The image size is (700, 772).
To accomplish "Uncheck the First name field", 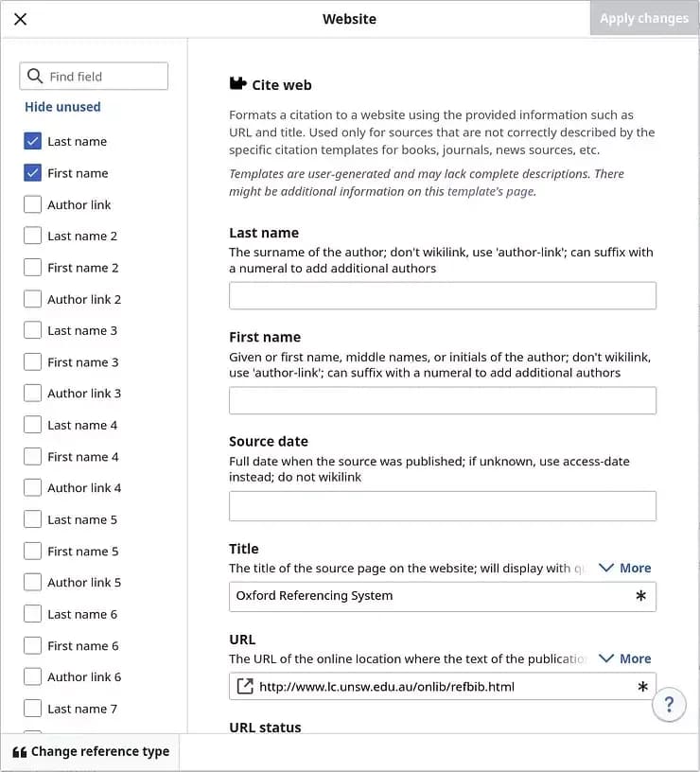I will tap(32, 172).
